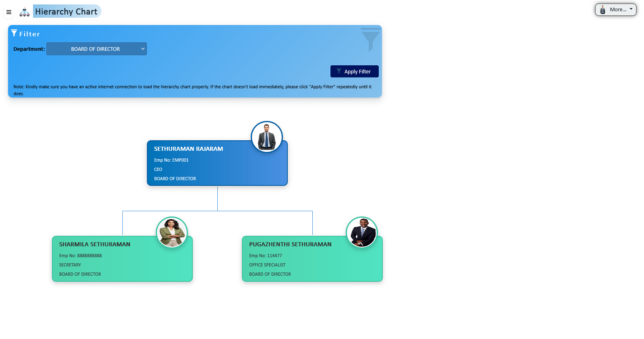Click the OFFICE SPECIALIST designation label
This screenshot has width=644, height=339.
pyautogui.click(x=267, y=265)
